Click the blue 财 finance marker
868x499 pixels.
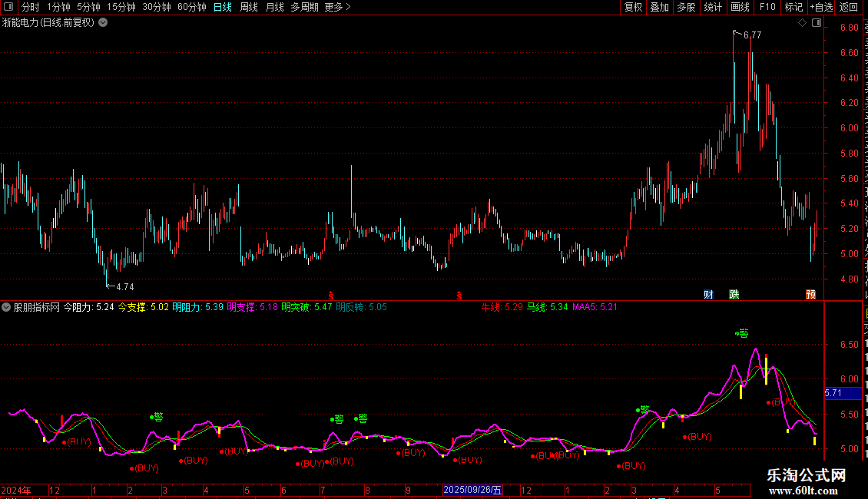coord(708,294)
